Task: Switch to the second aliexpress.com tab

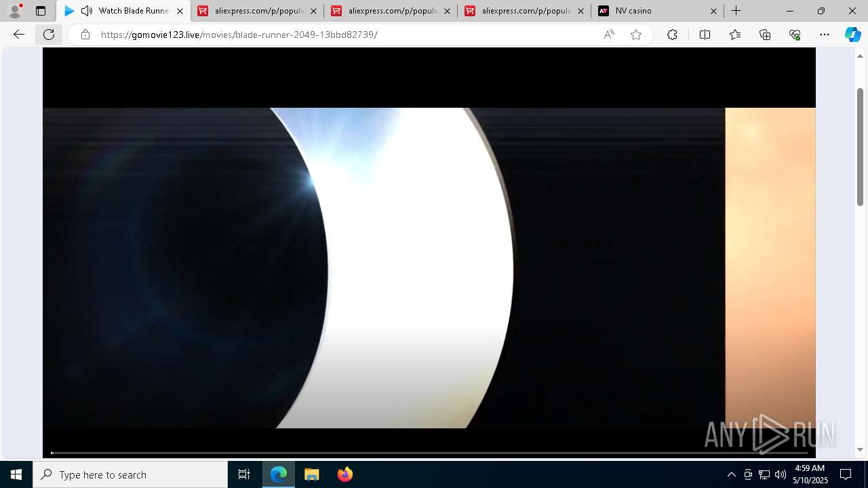Action: [391, 11]
